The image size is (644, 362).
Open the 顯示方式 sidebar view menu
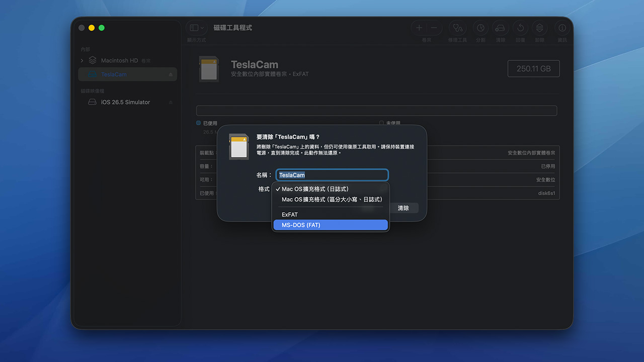tap(196, 28)
